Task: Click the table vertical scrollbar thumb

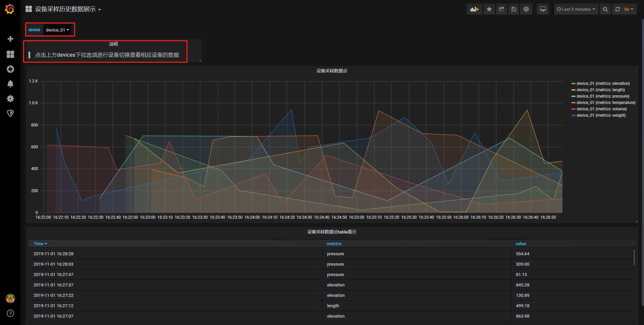Action: tap(634, 257)
